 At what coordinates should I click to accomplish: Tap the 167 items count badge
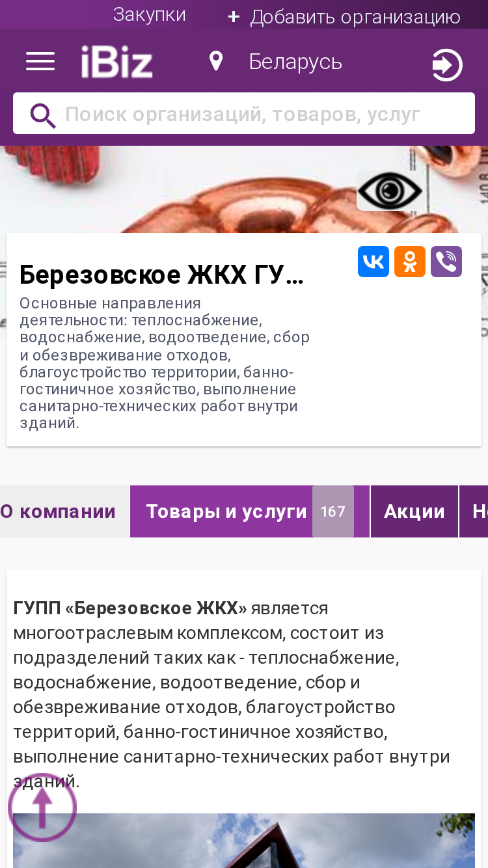click(x=333, y=511)
